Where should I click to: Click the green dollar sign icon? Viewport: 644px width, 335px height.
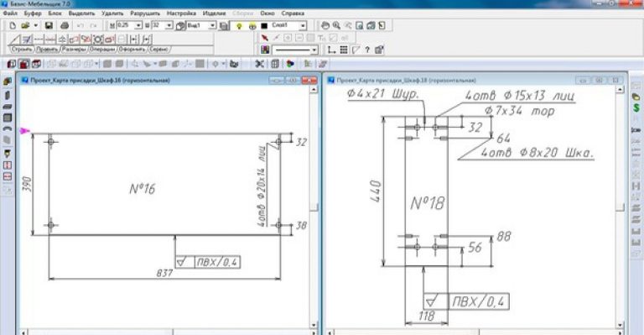click(636, 107)
